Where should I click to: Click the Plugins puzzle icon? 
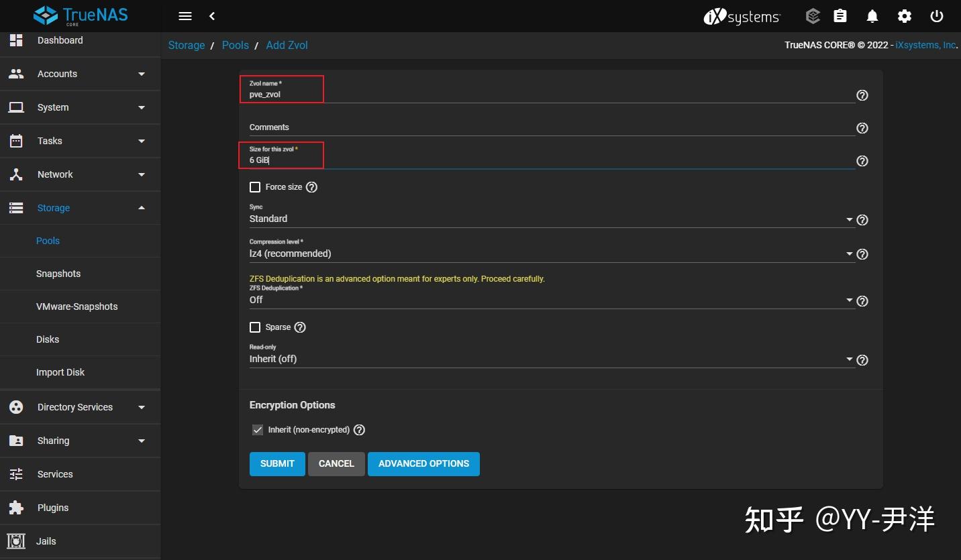tap(16, 508)
